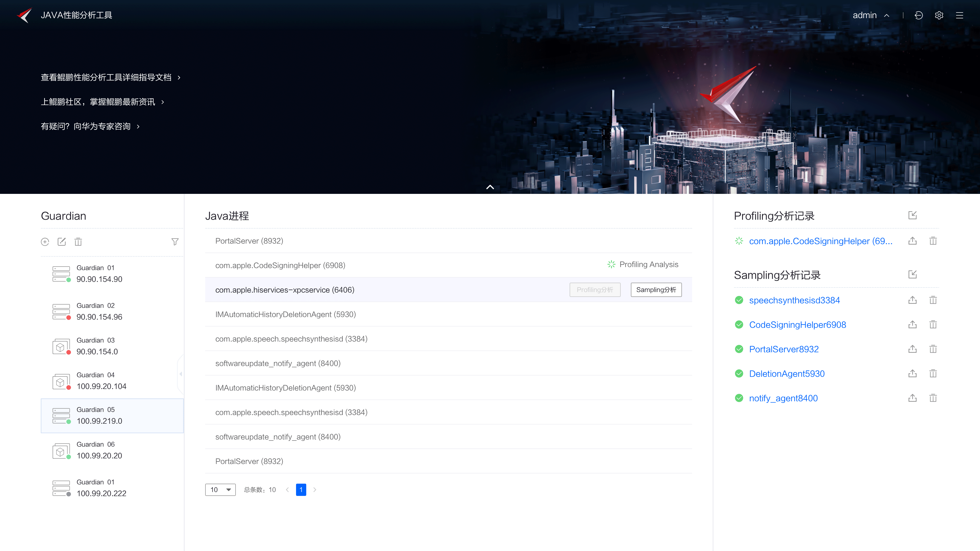Open the notify_agent8400 sampling record

[783, 398]
